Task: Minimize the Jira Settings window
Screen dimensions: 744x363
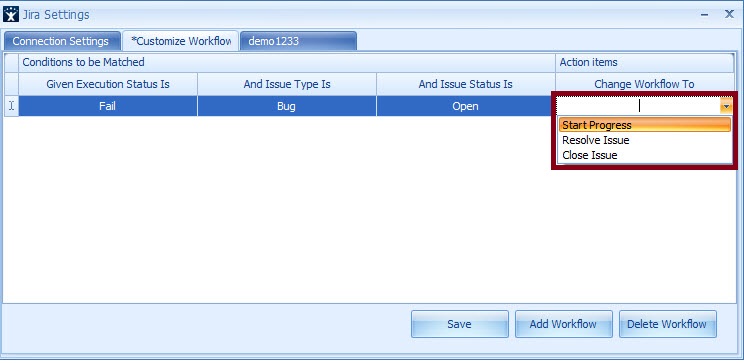Action: (x=705, y=15)
